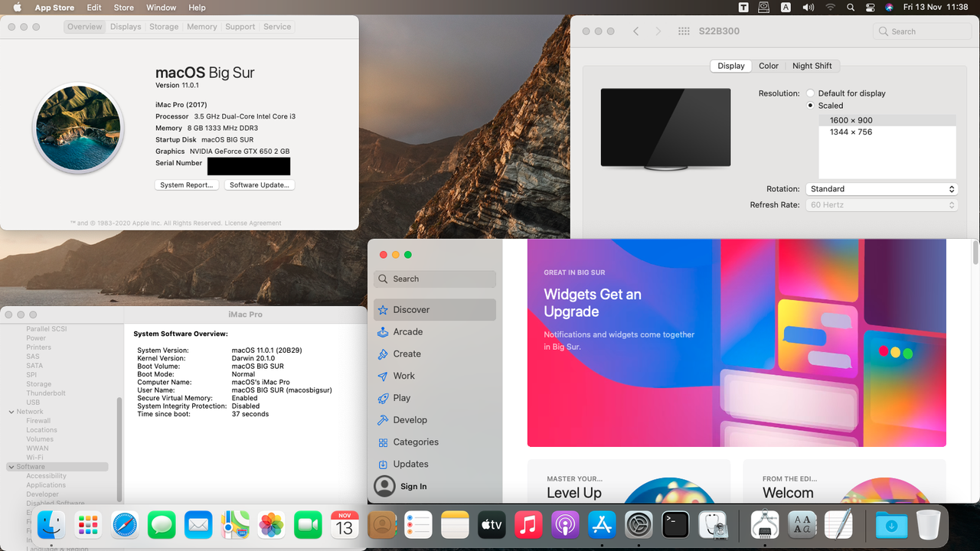Screen dimensions: 980x551
Task: Launch Apple TV from the Dock
Action: (x=492, y=525)
